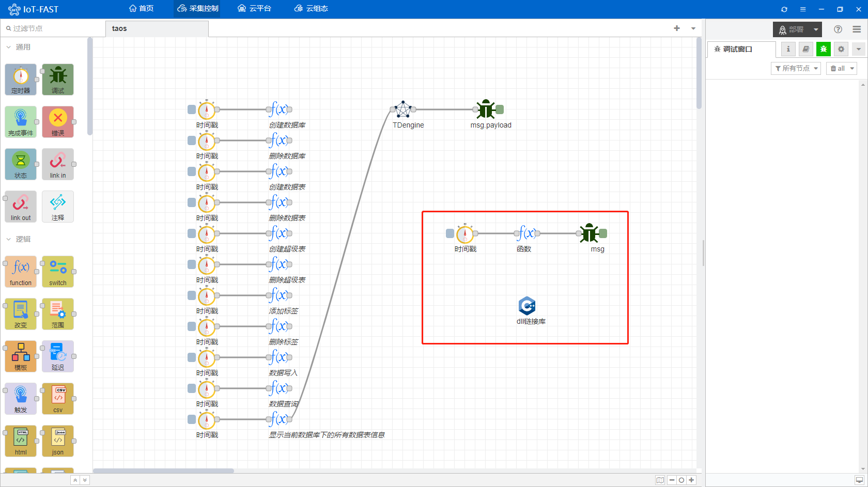Click the TDengine node on canvas
Viewport: 868px width, 487px height.
(403, 109)
